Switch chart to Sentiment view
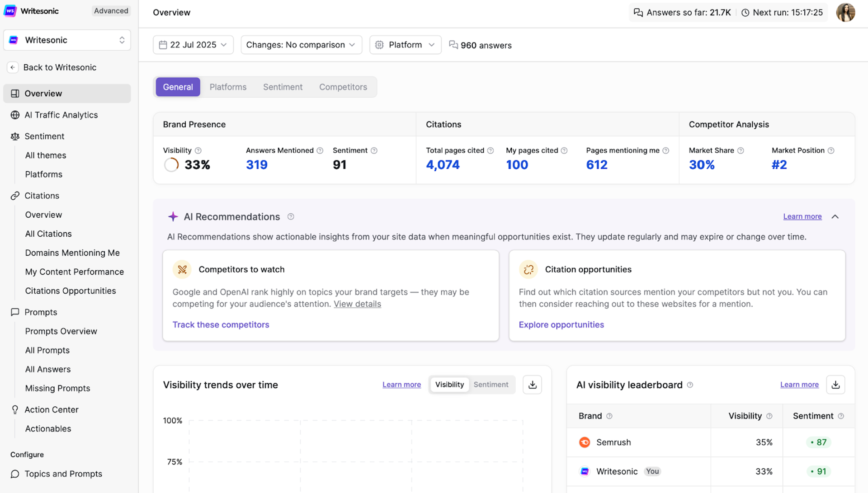This screenshot has width=868, height=493. point(491,385)
